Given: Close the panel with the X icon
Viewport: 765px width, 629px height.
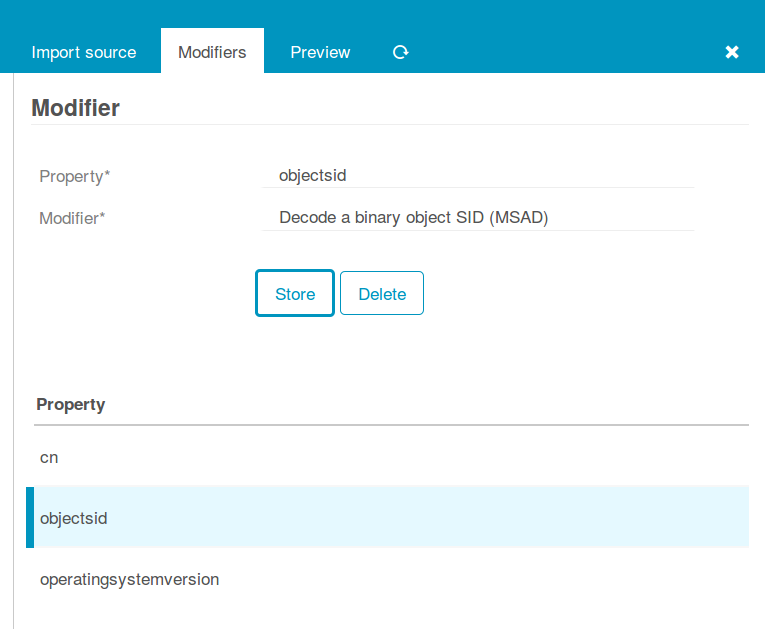Looking at the screenshot, I should point(732,52).
